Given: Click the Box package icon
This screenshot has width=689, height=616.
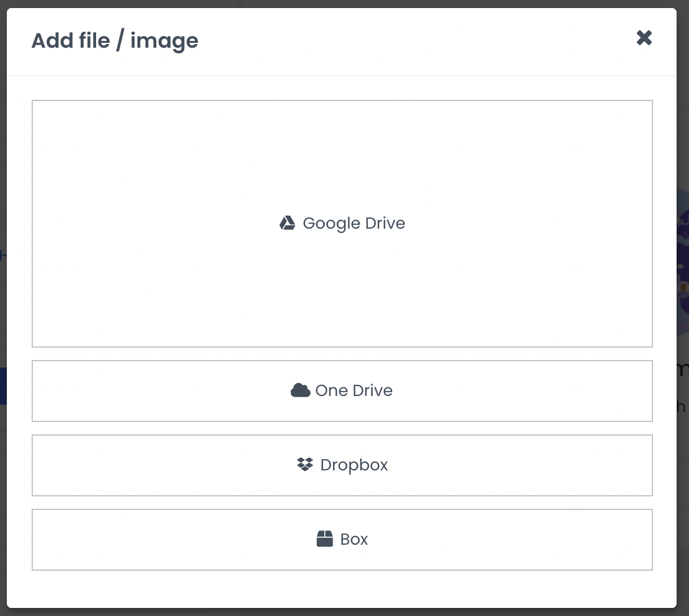Looking at the screenshot, I should coord(324,539).
